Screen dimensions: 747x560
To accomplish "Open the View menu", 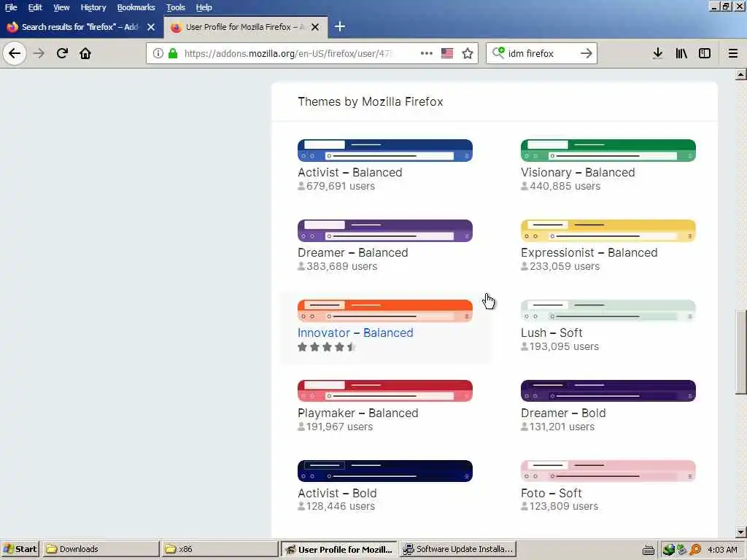I will tap(61, 7).
